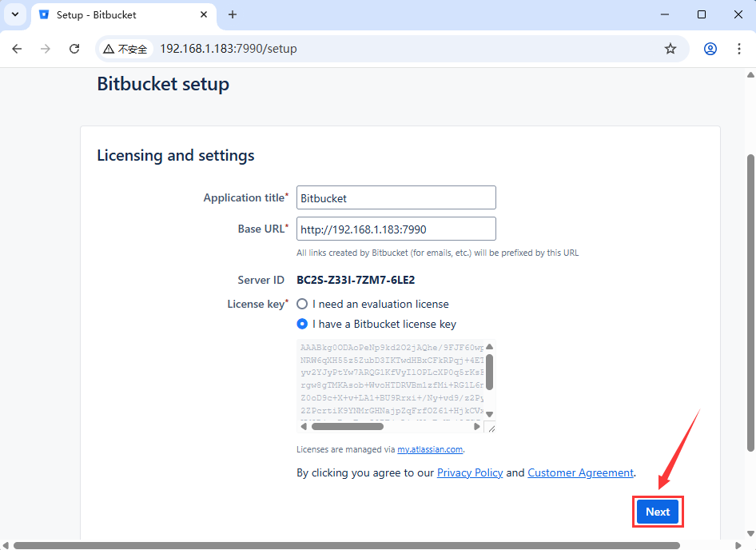756x550 pixels.
Task: Click the "Bitbucket setup" heading
Action: pos(163,84)
